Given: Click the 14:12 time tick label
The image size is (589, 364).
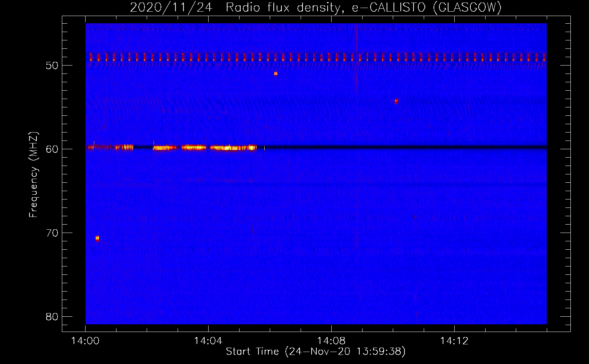Looking at the screenshot, I should [x=454, y=341].
